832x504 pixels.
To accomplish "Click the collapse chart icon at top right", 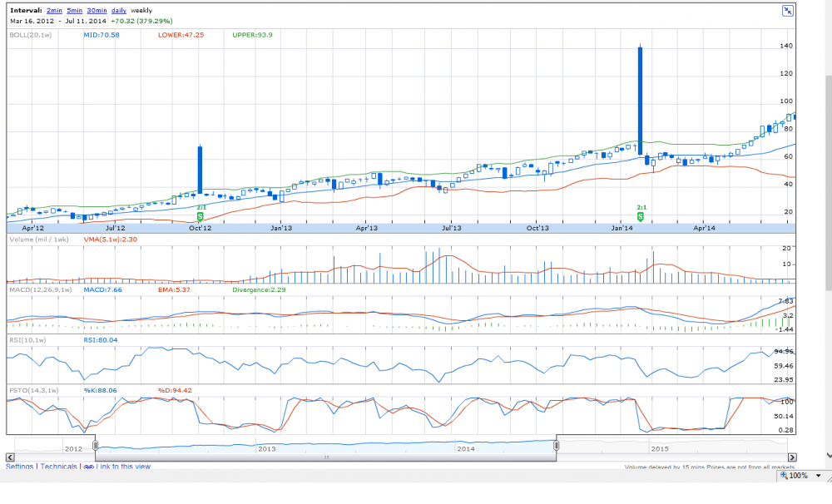I will tap(787, 11).
